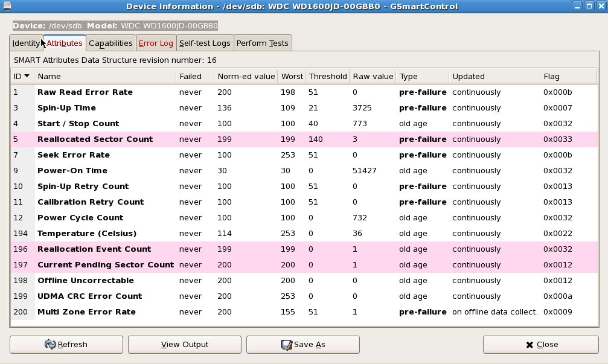Sort by the ID column header
This screenshot has height=364, width=608.
point(22,77)
